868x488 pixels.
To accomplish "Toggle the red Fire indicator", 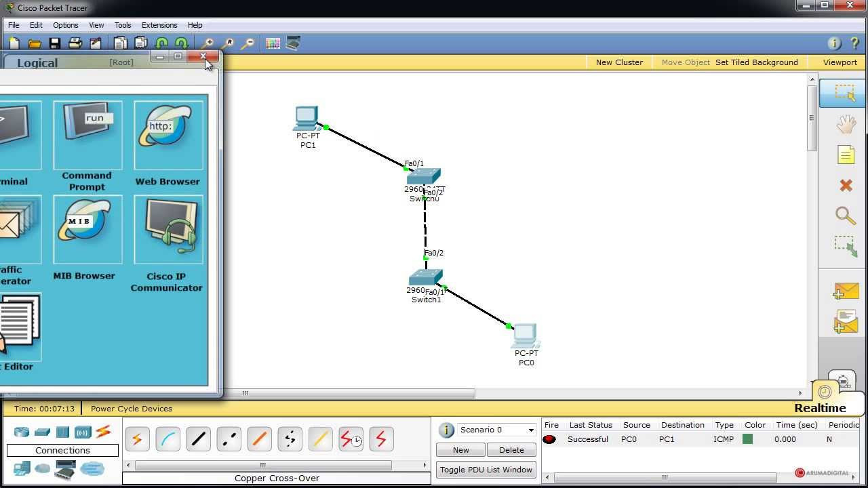I will pos(549,439).
